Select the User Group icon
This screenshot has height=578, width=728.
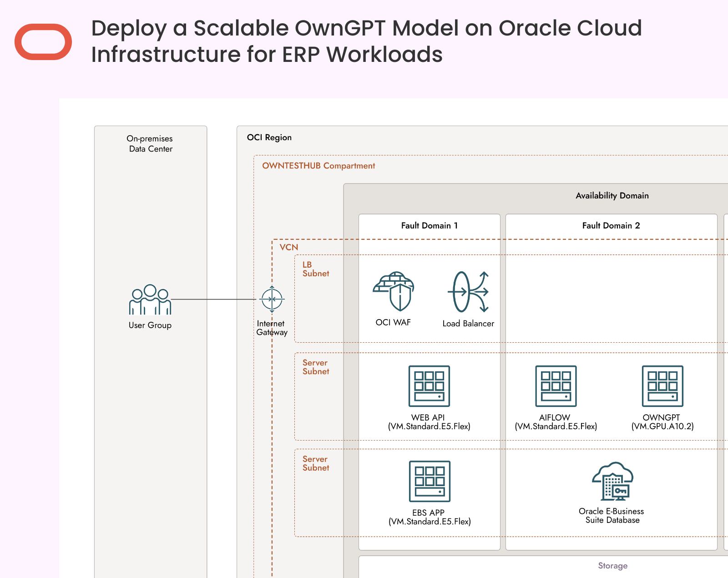click(x=150, y=300)
